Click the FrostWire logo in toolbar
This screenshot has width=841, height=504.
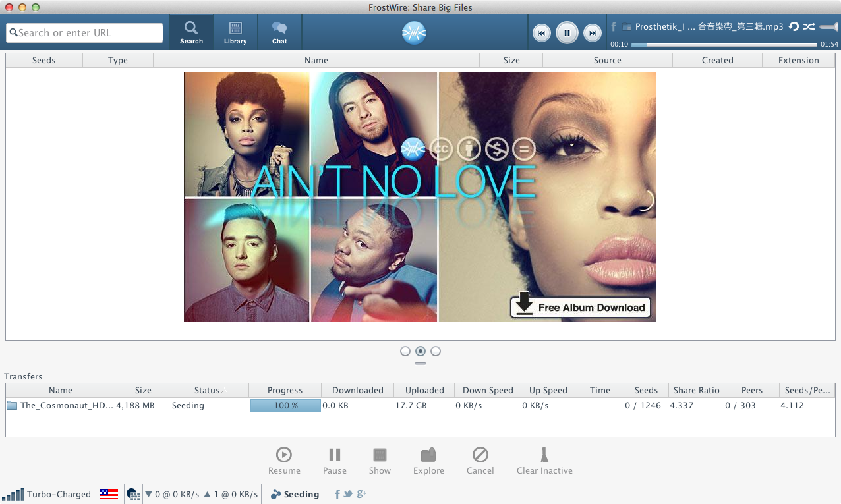[x=415, y=33]
